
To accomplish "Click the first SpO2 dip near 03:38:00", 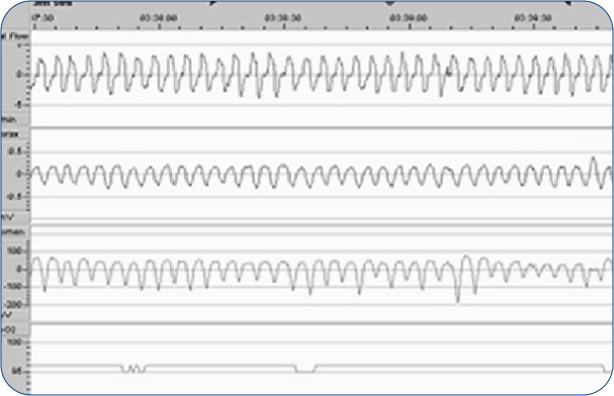I will [x=133, y=369].
